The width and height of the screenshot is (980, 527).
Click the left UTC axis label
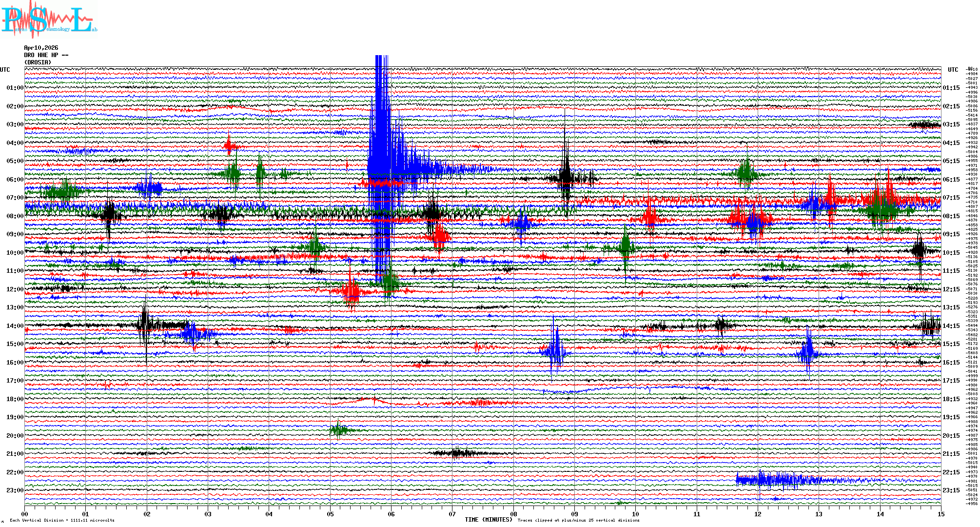point(5,70)
